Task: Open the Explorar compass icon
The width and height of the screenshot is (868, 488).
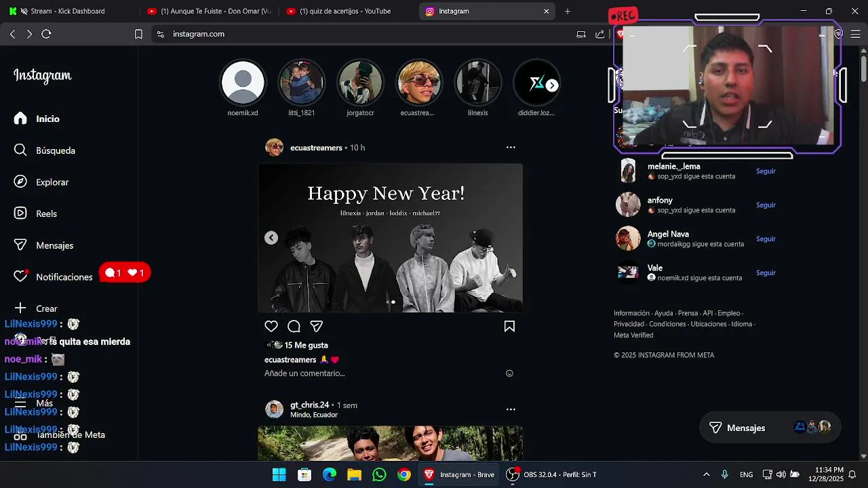Action: [20, 182]
